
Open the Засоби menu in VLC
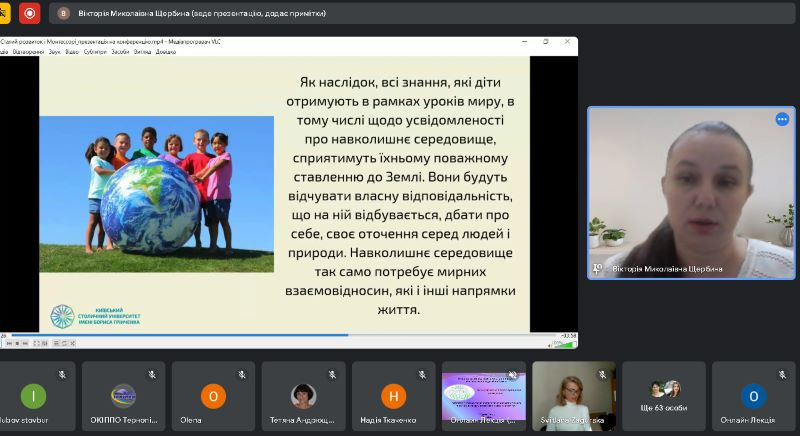click(x=120, y=52)
